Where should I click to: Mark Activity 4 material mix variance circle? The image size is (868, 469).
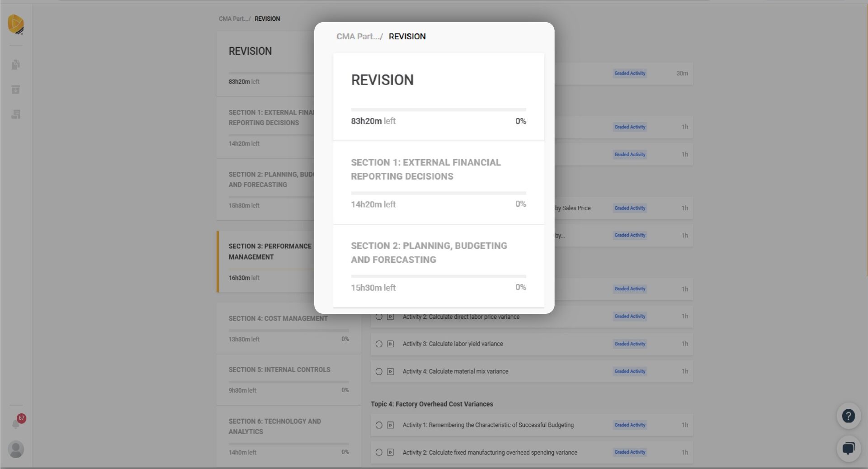click(x=379, y=371)
